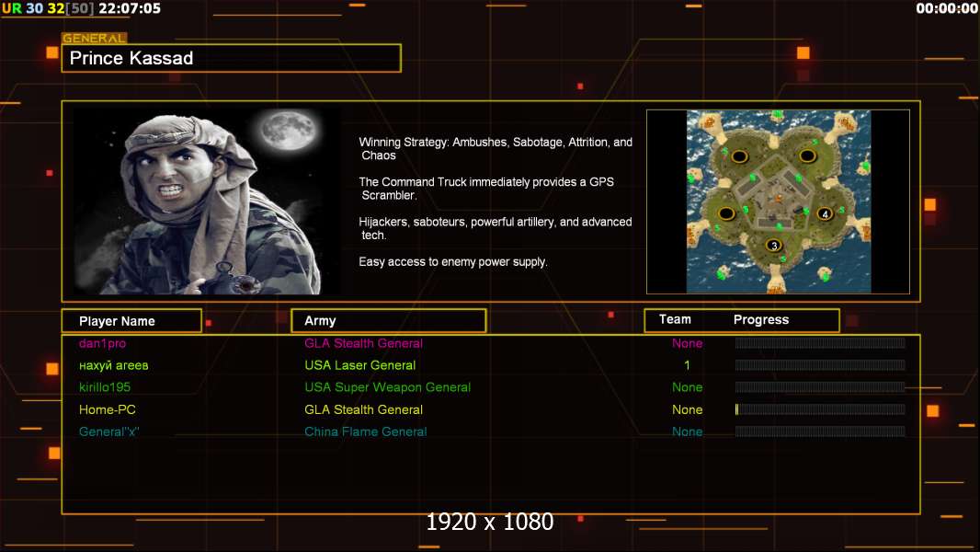
Task: Click dan1pro's GLA Stealth General army
Action: (x=364, y=343)
